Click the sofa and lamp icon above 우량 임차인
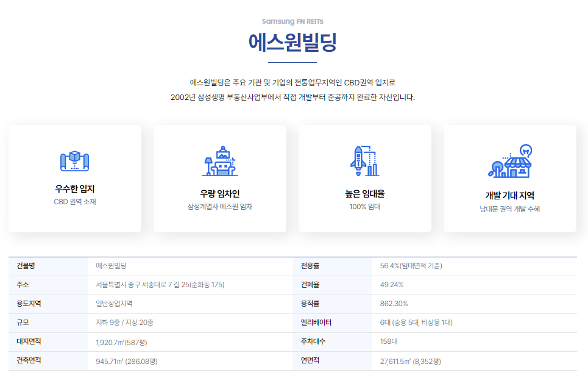The width and height of the screenshot is (588, 375). 220,161
